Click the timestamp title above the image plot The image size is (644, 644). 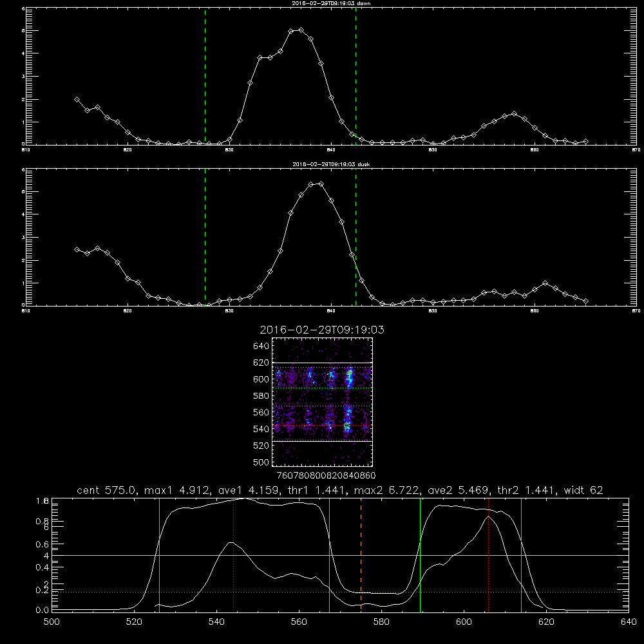point(322,330)
